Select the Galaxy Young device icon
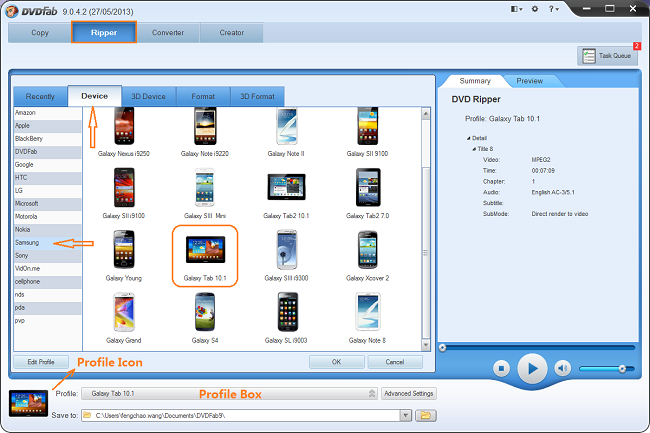Viewport: 650px width, 433px height. tap(124, 249)
